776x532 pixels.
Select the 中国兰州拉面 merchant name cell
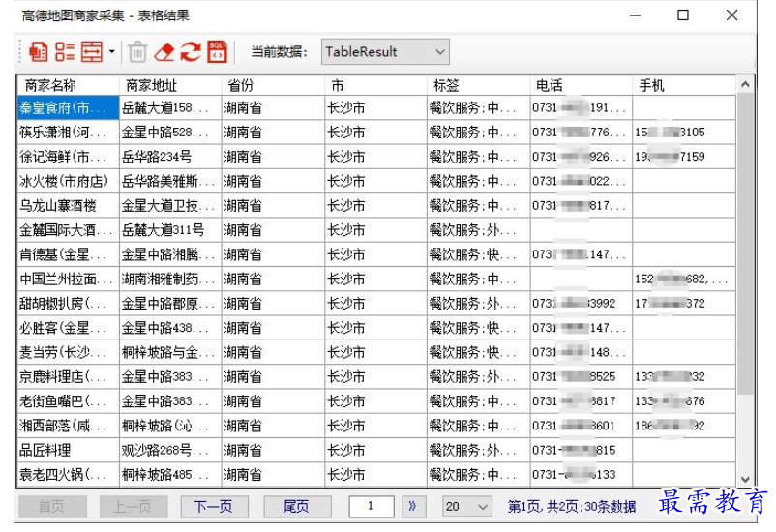(68, 280)
